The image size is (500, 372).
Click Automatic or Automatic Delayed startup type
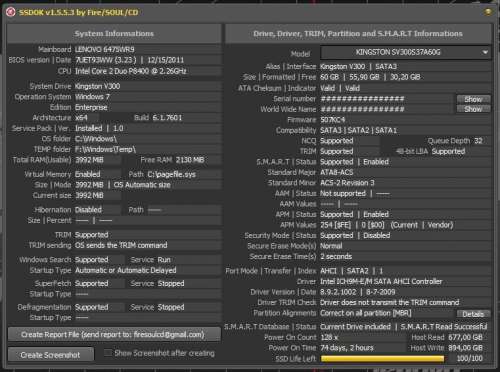(126, 270)
